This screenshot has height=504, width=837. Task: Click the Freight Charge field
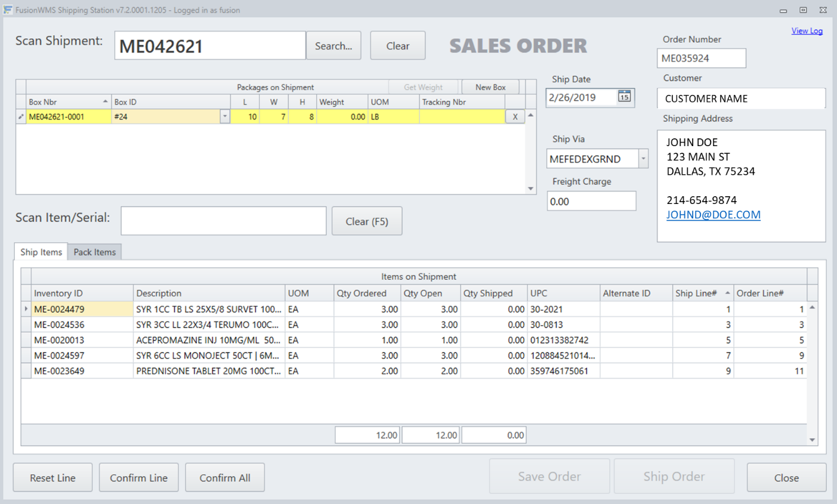click(591, 201)
